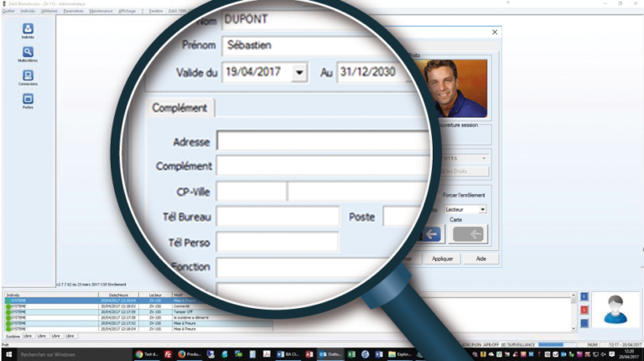Select the log row with motif 'Tamper Off'

pyautogui.click(x=138, y=312)
